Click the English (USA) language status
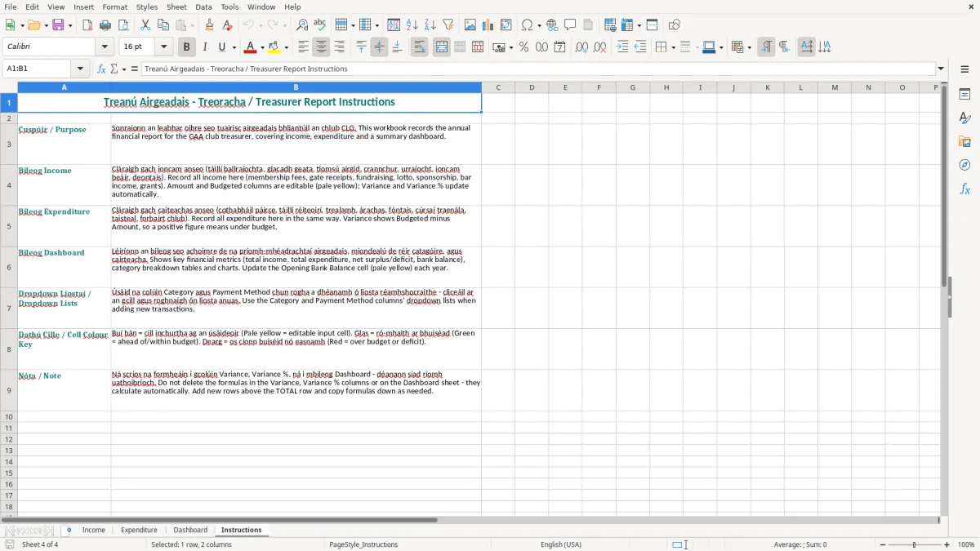The image size is (980, 551). [x=560, y=544]
